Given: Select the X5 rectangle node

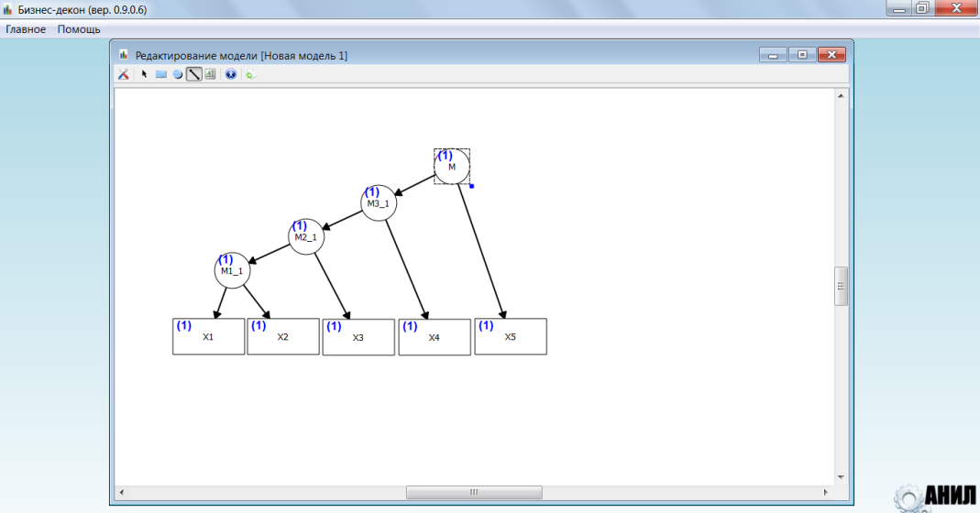Looking at the screenshot, I should (x=511, y=337).
